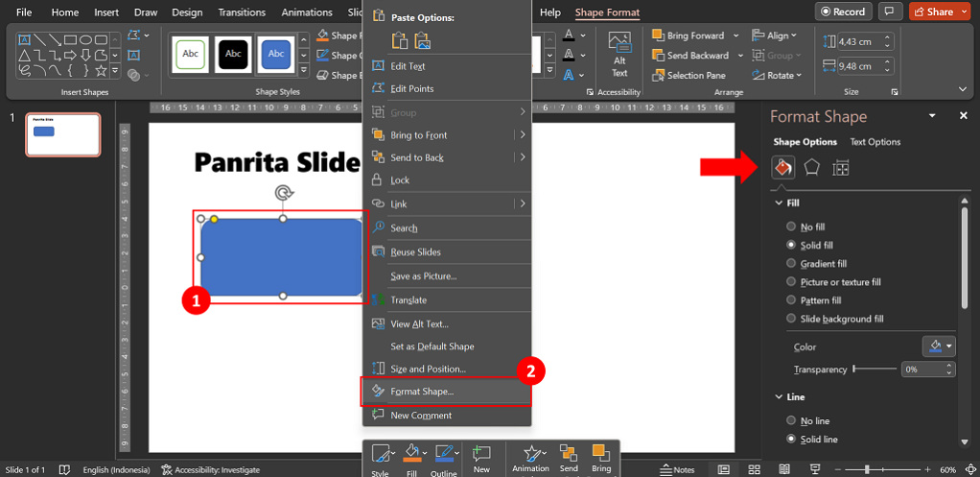Adjust the Transparency slider
The image size is (980, 477).
[875, 369]
